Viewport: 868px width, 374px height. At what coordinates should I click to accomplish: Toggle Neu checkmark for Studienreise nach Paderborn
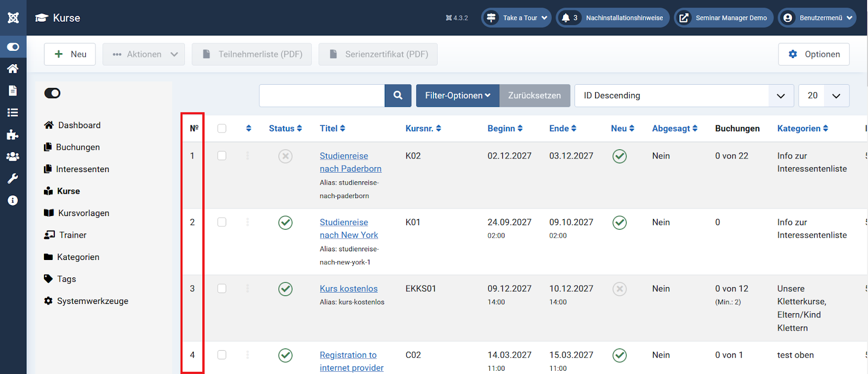coord(620,156)
